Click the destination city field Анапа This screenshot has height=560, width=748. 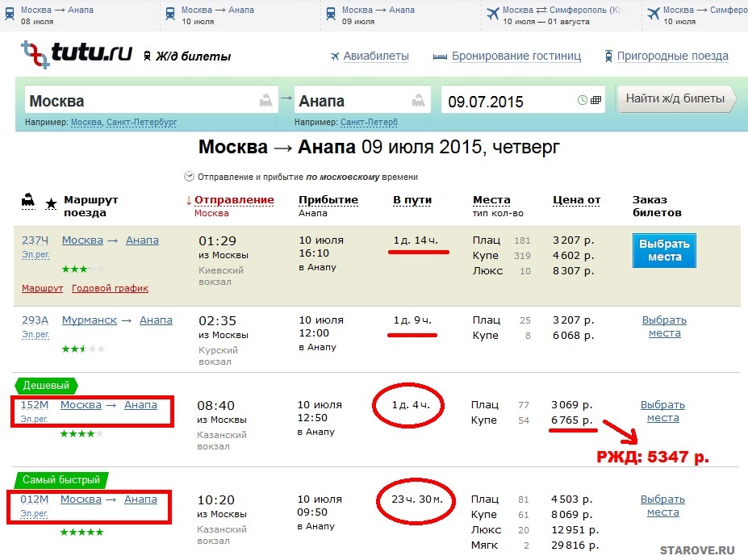[362, 100]
